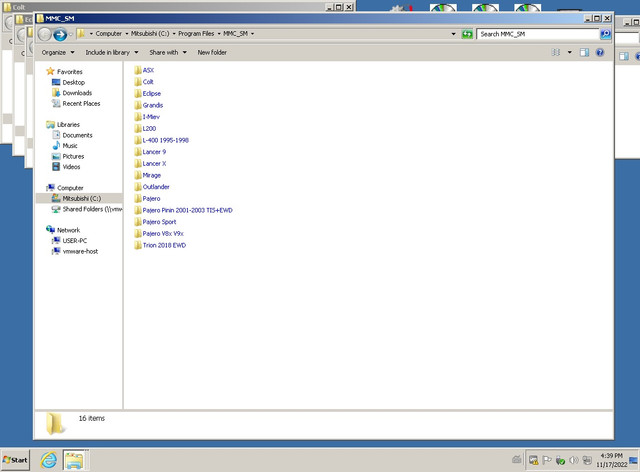Click the volume speaker tray icon
Viewport: 640px width, 472px height.
point(573,460)
